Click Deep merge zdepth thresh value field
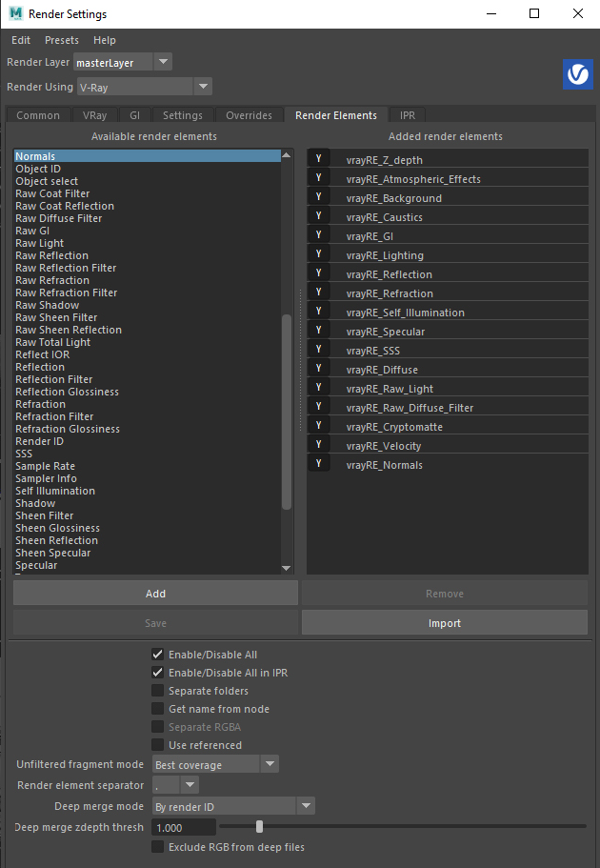Viewport: 600px width, 868px height. point(184,828)
